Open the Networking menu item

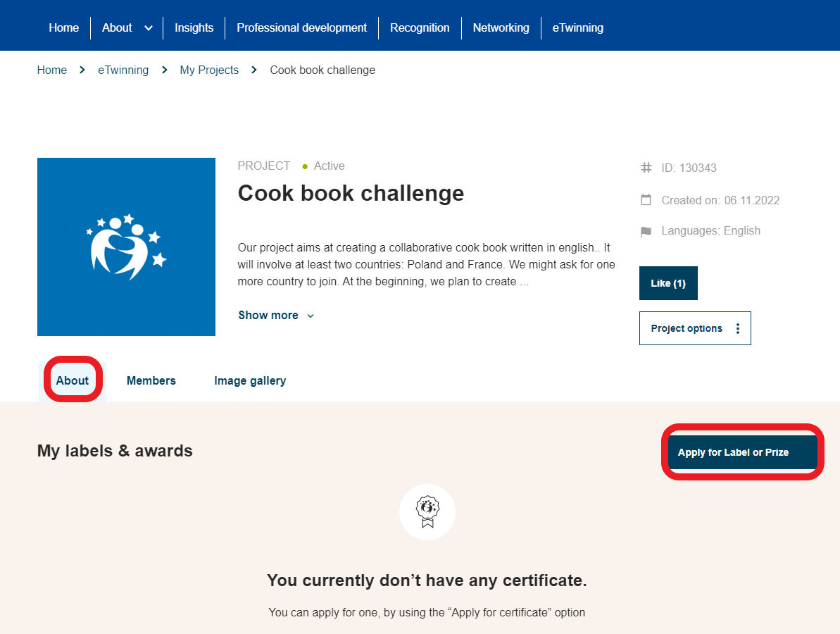(501, 28)
